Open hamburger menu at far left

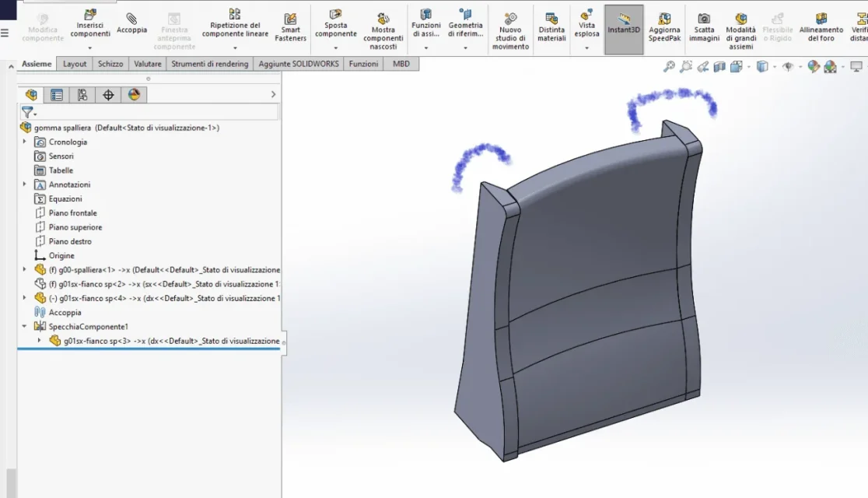click(x=5, y=33)
